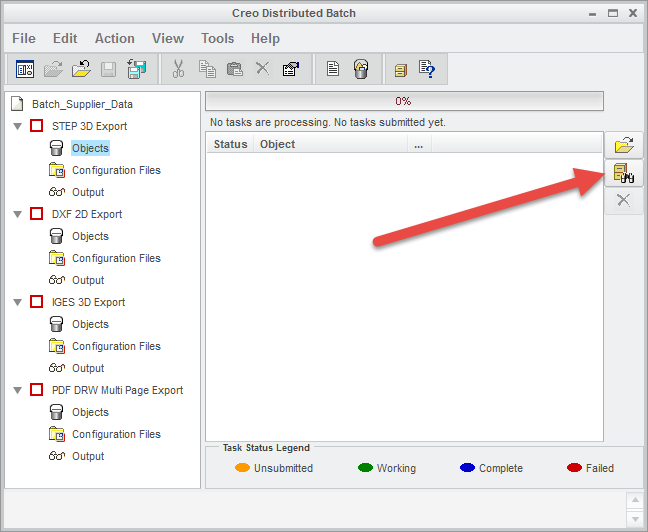
Task: Select the PDF DRW Multi Page Export label
Action: pyautogui.click(x=117, y=390)
